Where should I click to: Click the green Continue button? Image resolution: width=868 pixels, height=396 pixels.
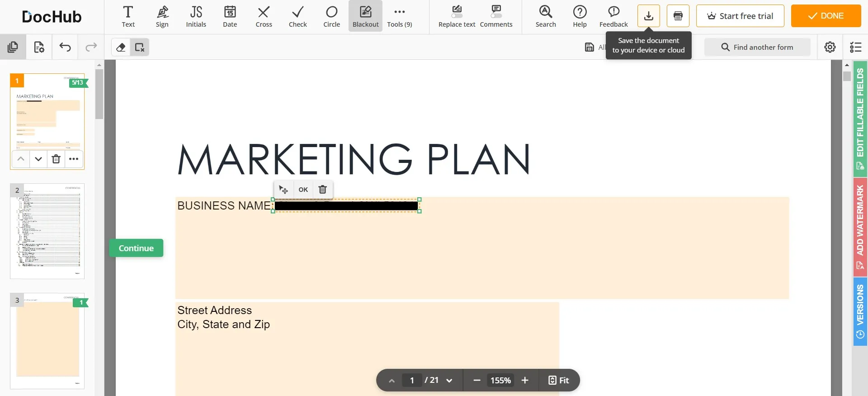pyautogui.click(x=136, y=248)
